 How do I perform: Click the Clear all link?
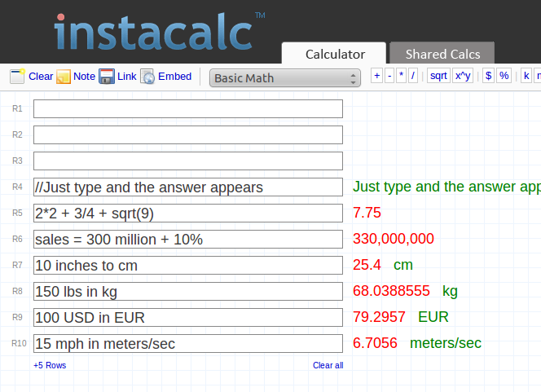(x=328, y=365)
